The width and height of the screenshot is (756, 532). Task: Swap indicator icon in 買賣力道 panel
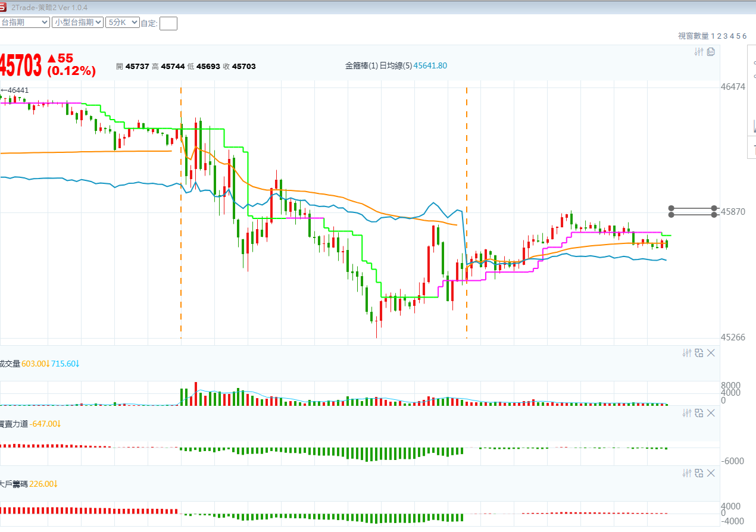coord(699,413)
